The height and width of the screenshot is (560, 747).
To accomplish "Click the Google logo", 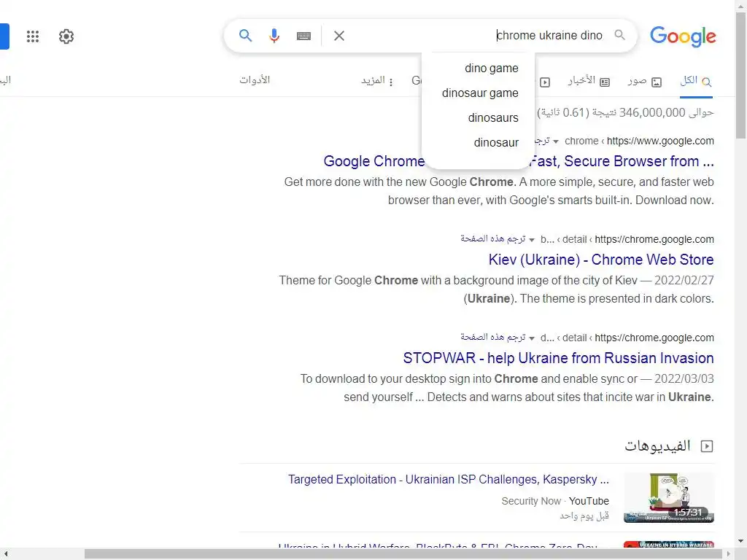I will click(683, 36).
